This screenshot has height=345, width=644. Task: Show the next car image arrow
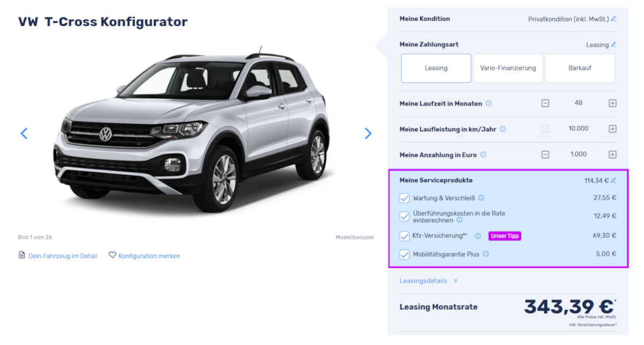point(368,133)
